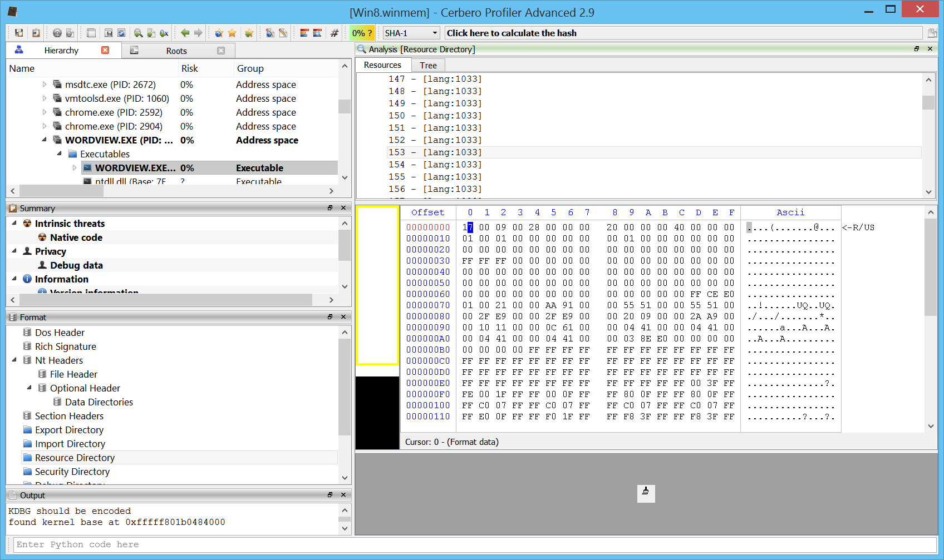Viewport: 944px width, 560px height.
Task: Select the Native code summary item
Action: pos(76,237)
